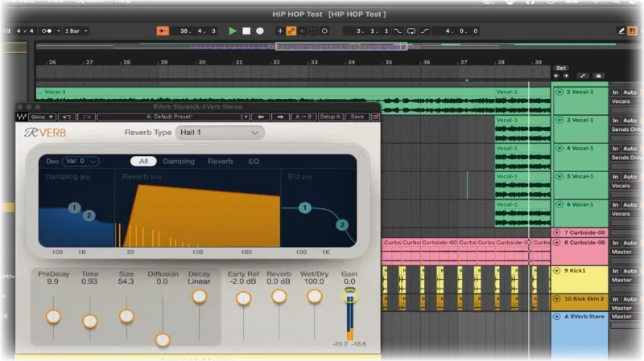This screenshot has height=361, width=644.
Task: Toggle the Lock Envelopes icon
Action: point(598,76)
